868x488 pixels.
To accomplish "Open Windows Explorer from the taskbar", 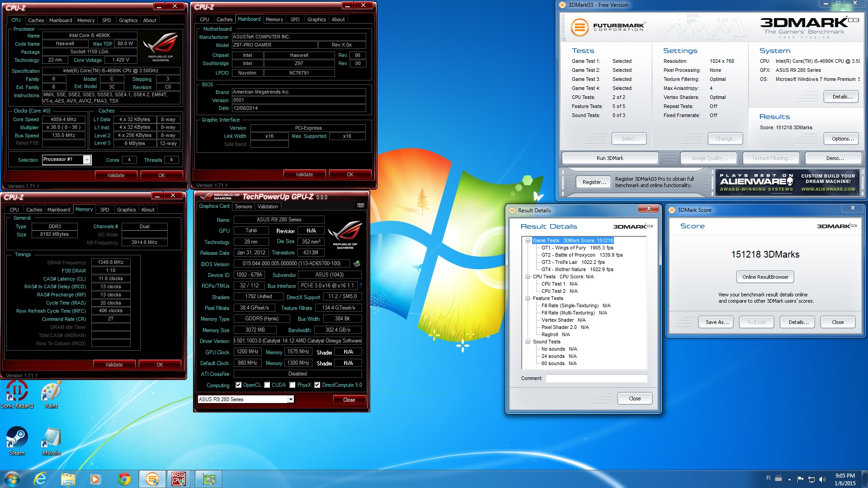I will click(x=68, y=479).
